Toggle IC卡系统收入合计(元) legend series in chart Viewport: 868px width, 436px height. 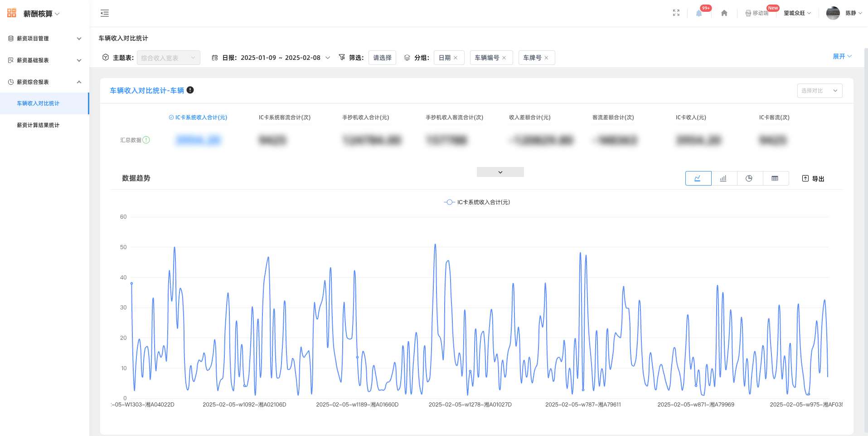[x=477, y=202]
